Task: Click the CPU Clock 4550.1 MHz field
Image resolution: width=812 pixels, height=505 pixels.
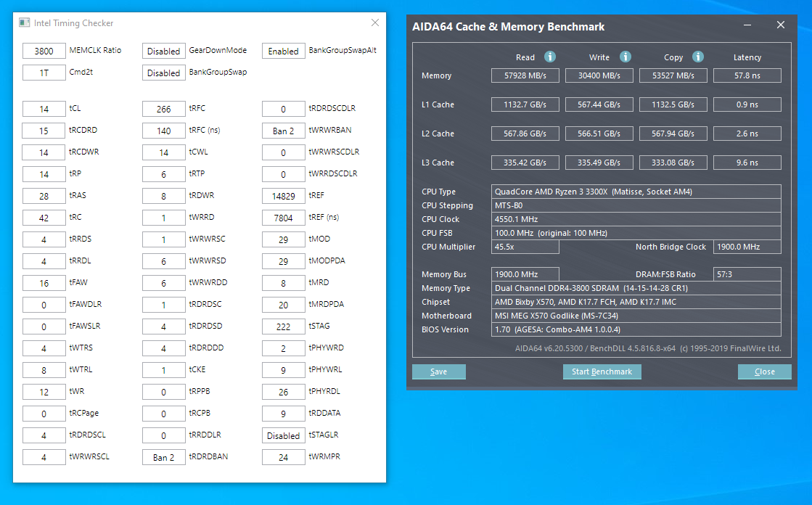Action: [x=636, y=219]
